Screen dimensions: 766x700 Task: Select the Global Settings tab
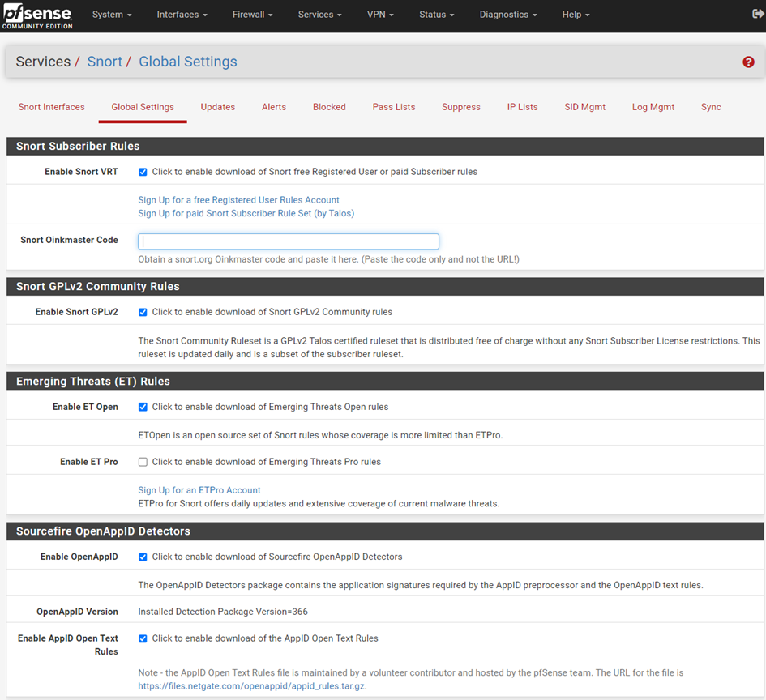[143, 107]
